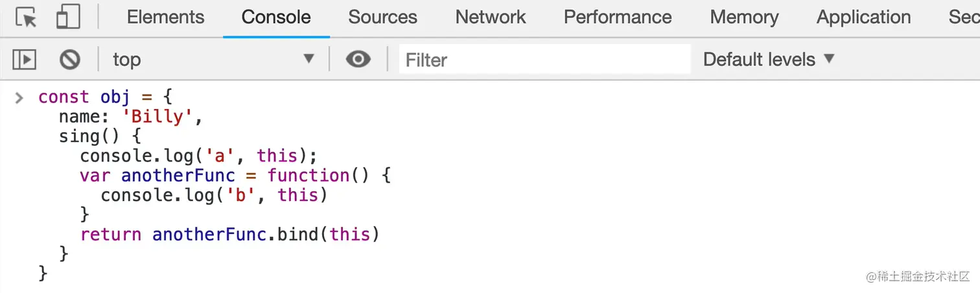Click the 'Billy' string in the code

[159, 117]
